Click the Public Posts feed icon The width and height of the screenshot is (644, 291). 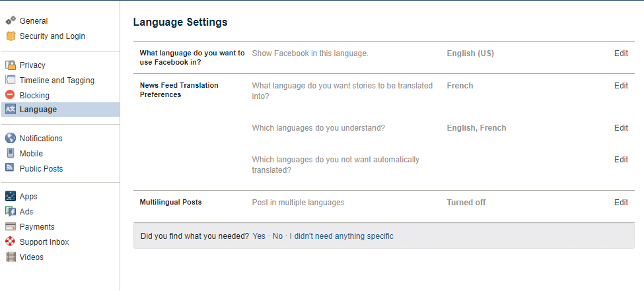(10, 169)
